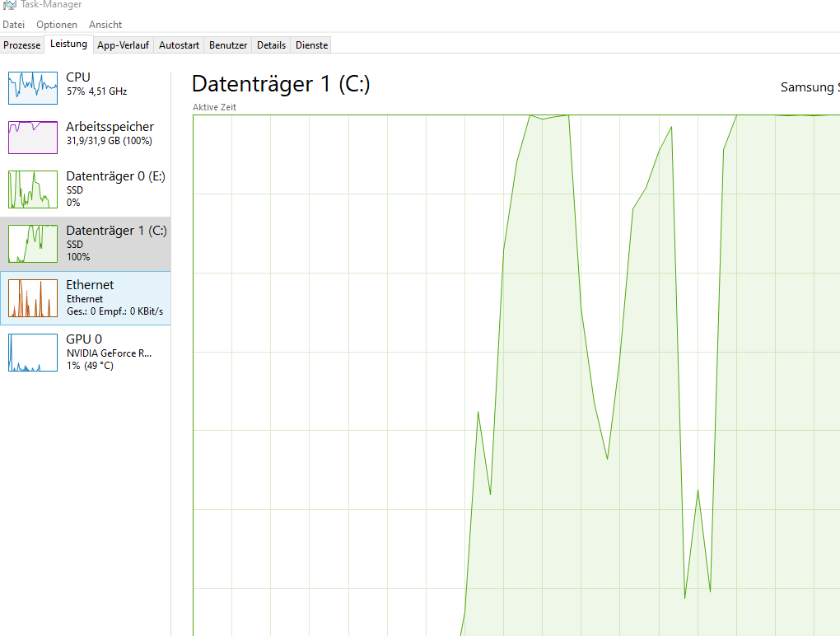Open the Details tab
This screenshot has width=840, height=636.
(271, 45)
